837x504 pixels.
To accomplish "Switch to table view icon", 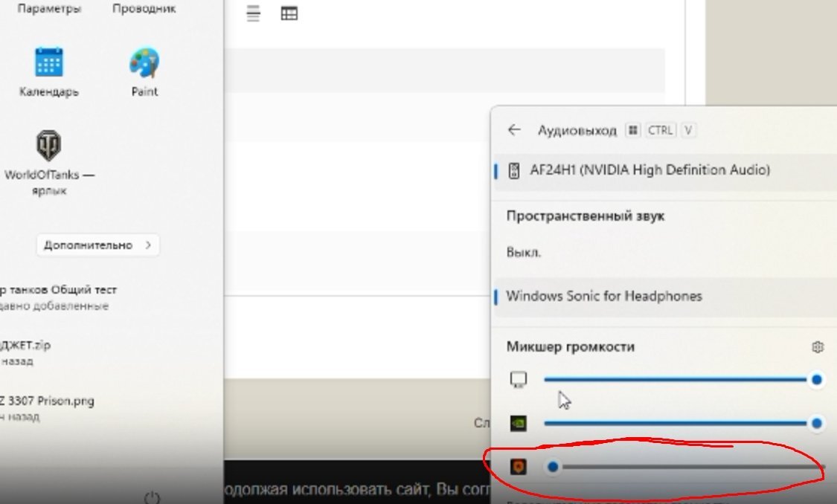I will (289, 13).
